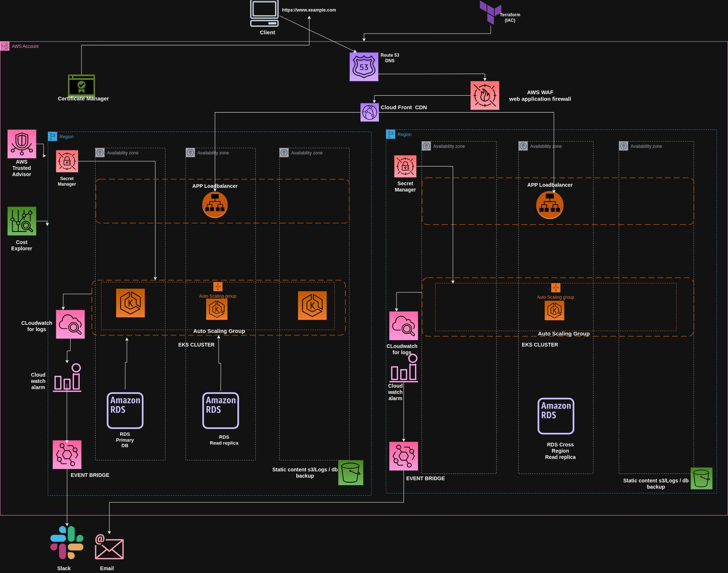Click the Route 53 DNS icon

(364, 67)
